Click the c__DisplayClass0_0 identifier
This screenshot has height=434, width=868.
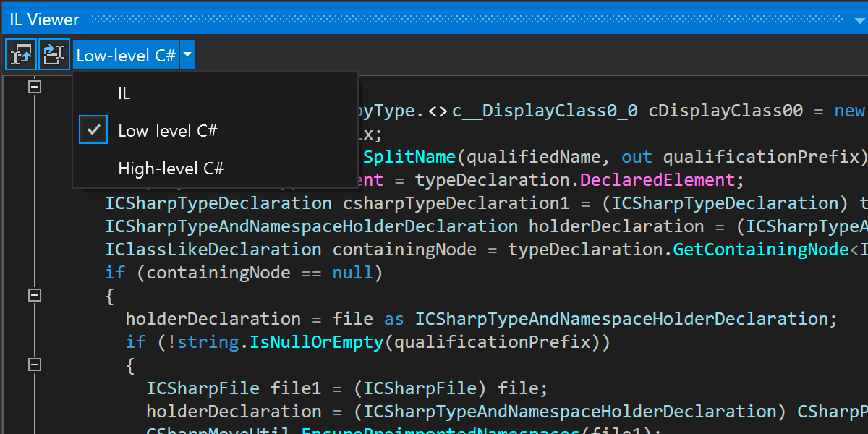[545, 111]
